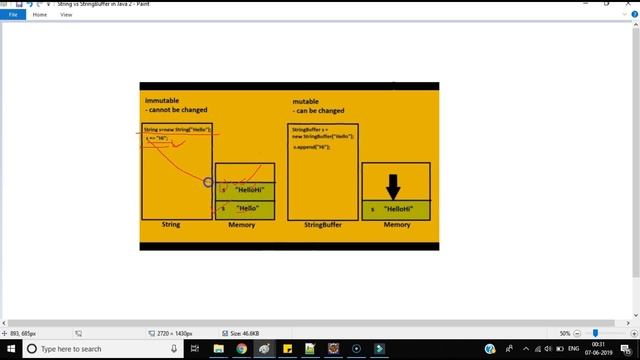
Task: Click the teal arrow app icon in taskbar
Action: tap(379, 349)
